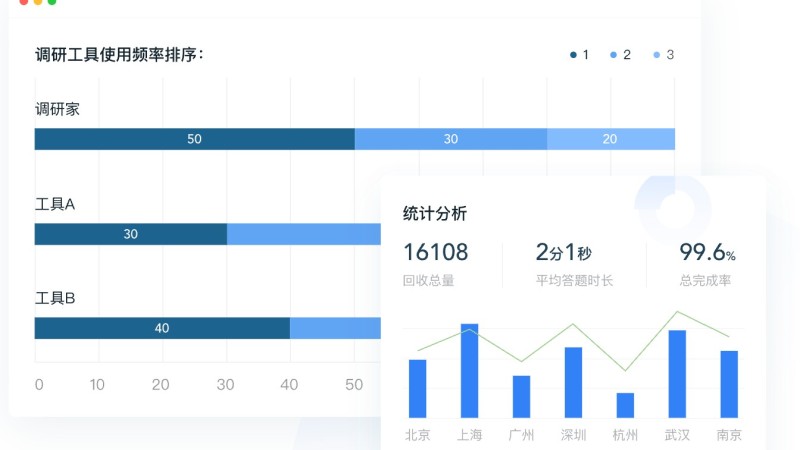Select the 杭州 column bar

626,406
